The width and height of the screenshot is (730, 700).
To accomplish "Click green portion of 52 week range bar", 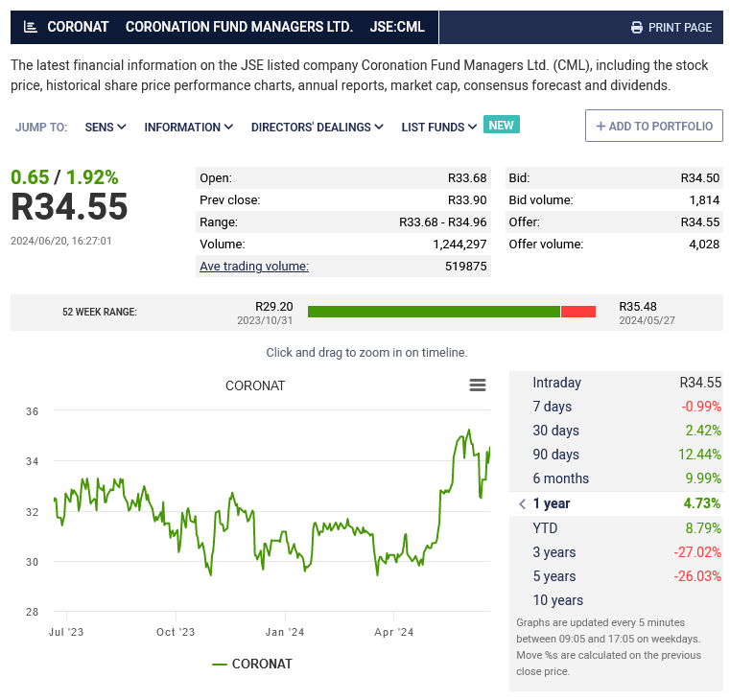I will point(434,312).
